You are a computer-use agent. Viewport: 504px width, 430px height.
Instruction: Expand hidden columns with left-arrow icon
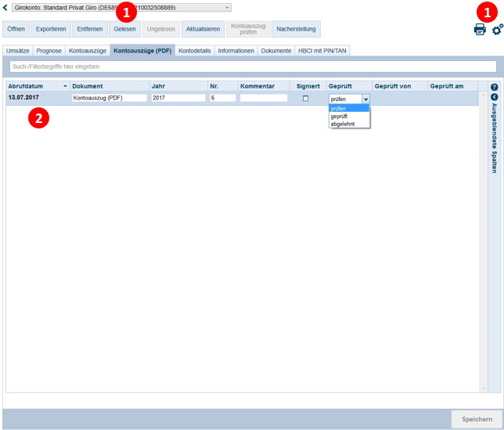click(x=494, y=97)
